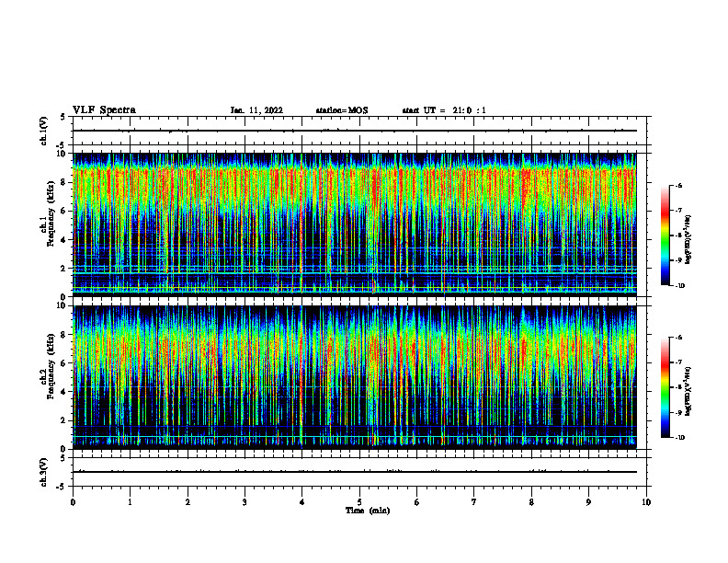This screenshot has height=563, width=728.
Task: Click the '10' tick on time axis
Action: point(646,502)
